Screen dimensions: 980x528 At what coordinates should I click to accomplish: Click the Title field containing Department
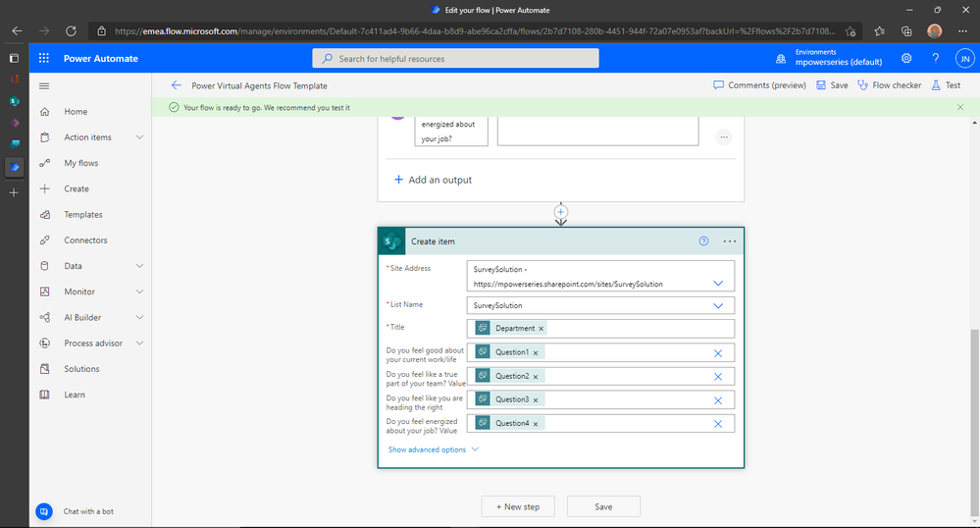600,329
